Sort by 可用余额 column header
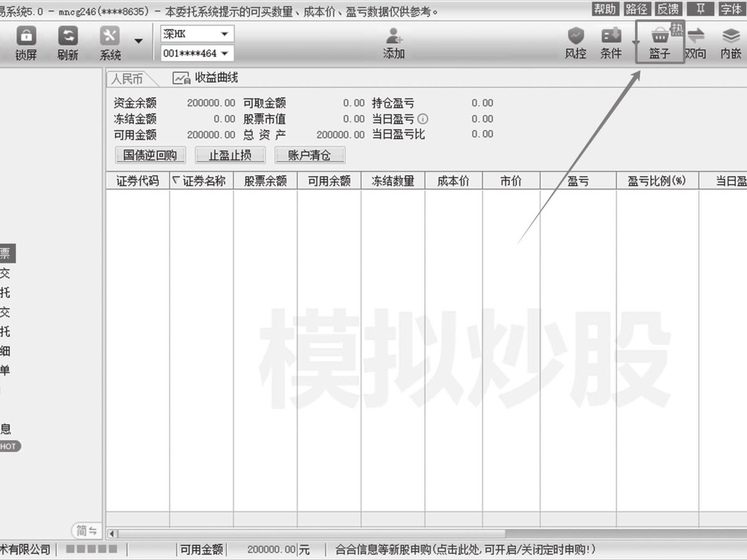The height and width of the screenshot is (560, 747). pyautogui.click(x=329, y=181)
